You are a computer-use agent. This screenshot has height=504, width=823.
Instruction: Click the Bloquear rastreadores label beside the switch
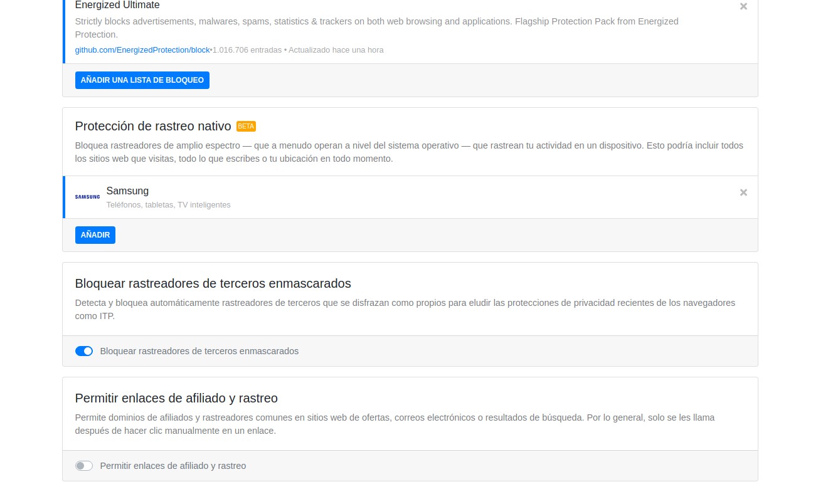click(x=199, y=351)
